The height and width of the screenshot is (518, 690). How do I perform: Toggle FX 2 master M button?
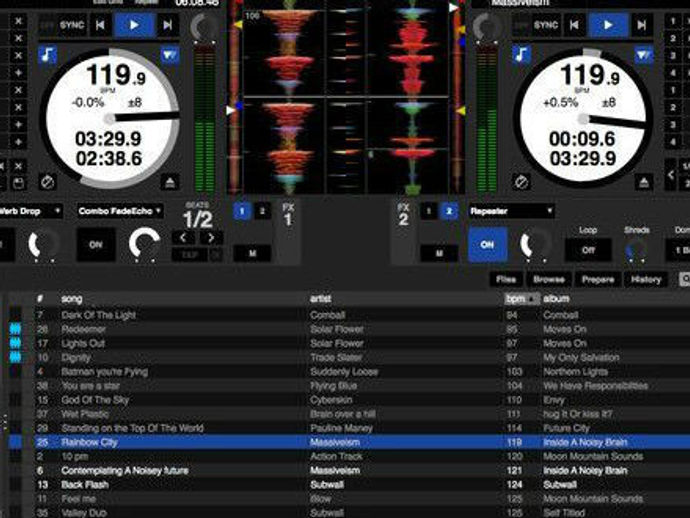tap(439, 253)
